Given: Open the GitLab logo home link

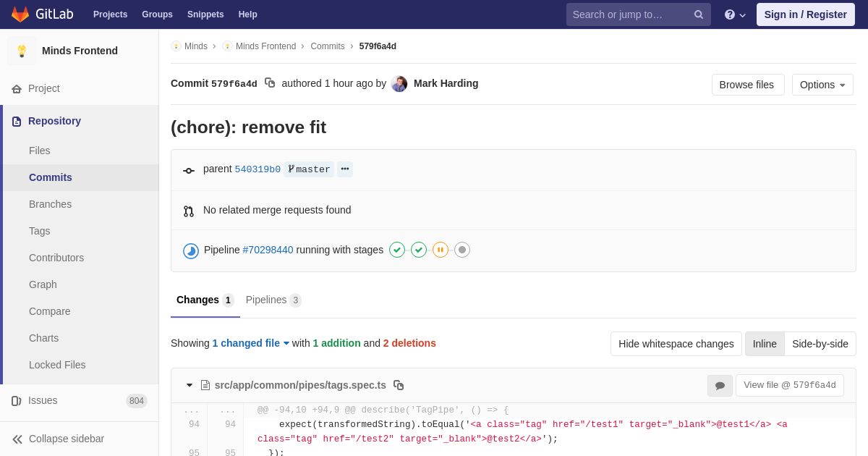Looking at the screenshot, I should pyautogui.click(x=42, y=14).
